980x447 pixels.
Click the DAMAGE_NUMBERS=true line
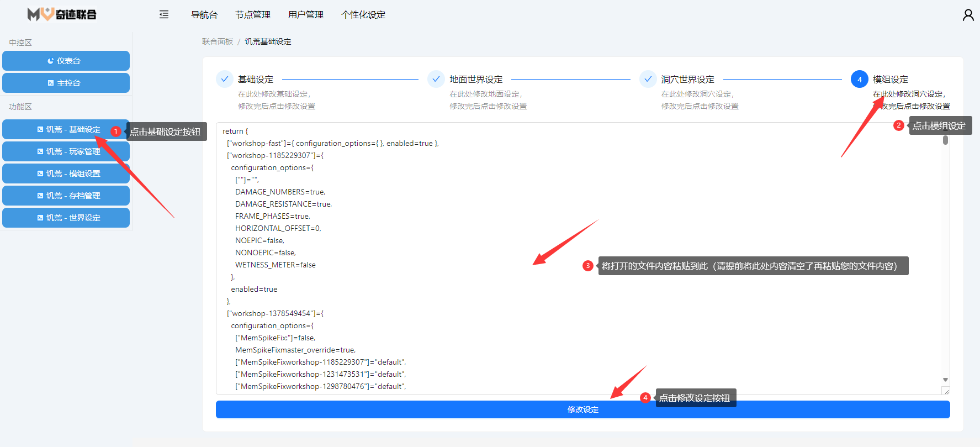point(280,192)
